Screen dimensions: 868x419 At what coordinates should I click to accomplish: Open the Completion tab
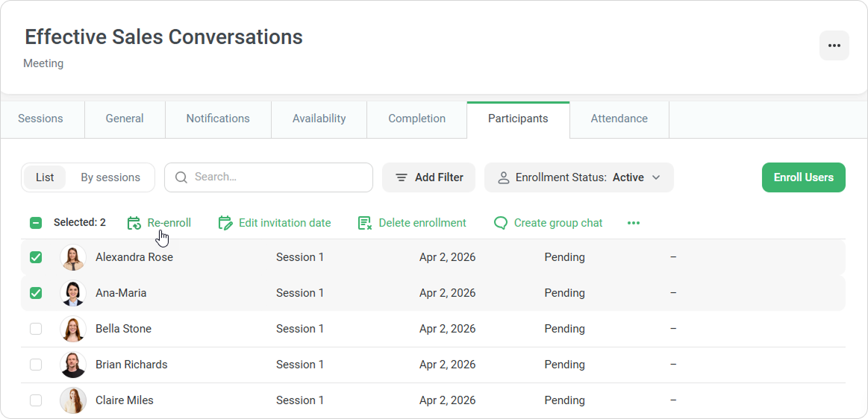coord(416,119)
